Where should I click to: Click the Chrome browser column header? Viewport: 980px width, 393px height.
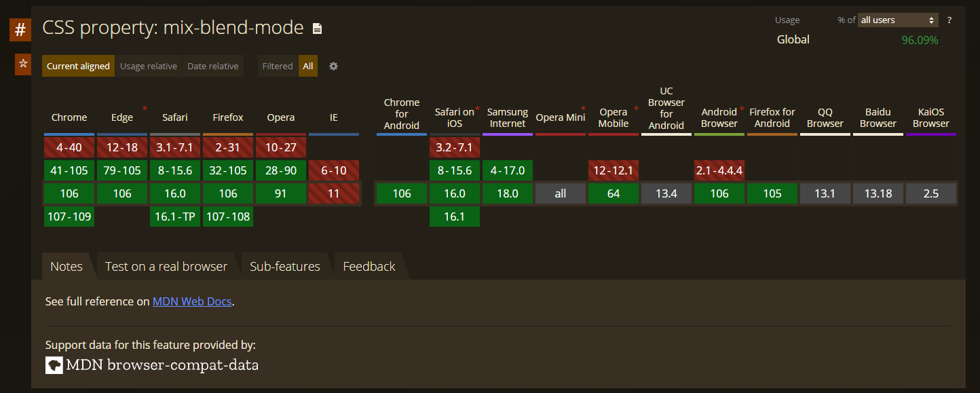click(69, 117)
